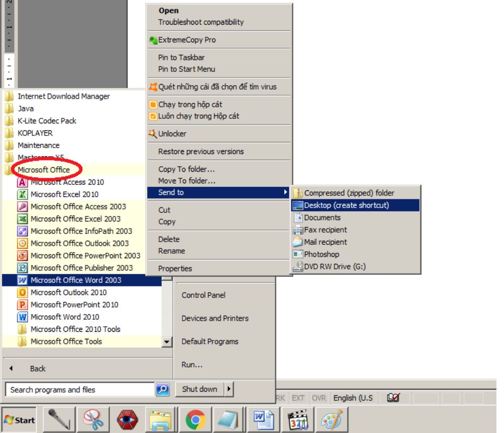Click the ExtremeCopy Pro icon in the context menu
Image resolution: width=504 pixels, height=433 pixels.
[153, 40]
